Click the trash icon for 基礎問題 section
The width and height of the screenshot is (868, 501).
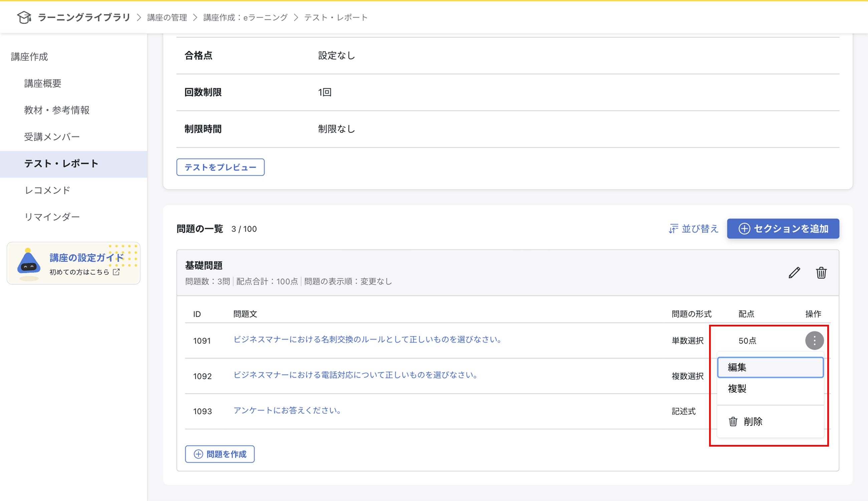pyautogui.click(x=821, y=273)
